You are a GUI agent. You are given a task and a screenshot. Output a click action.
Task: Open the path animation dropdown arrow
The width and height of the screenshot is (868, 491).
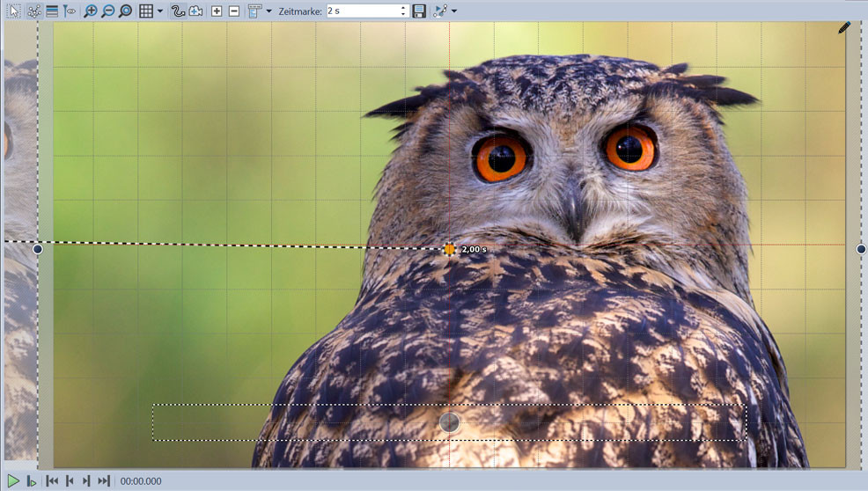tap(454, 11)
